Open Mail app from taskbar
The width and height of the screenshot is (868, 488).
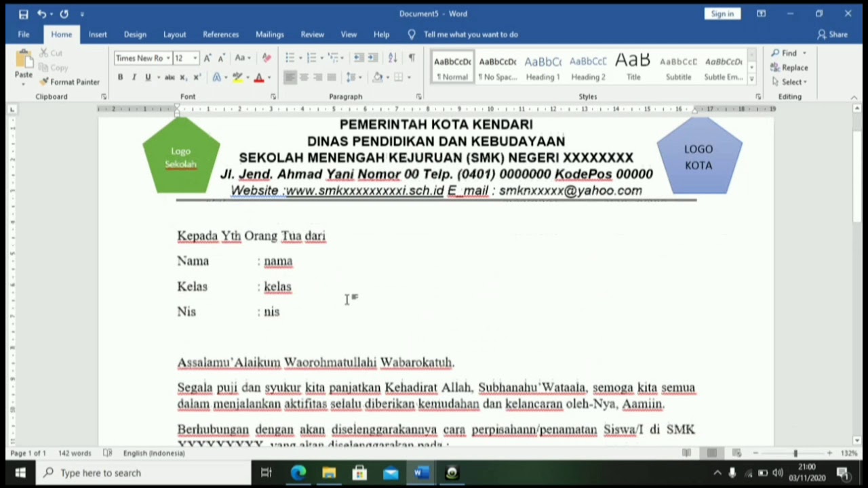[391, 473]
